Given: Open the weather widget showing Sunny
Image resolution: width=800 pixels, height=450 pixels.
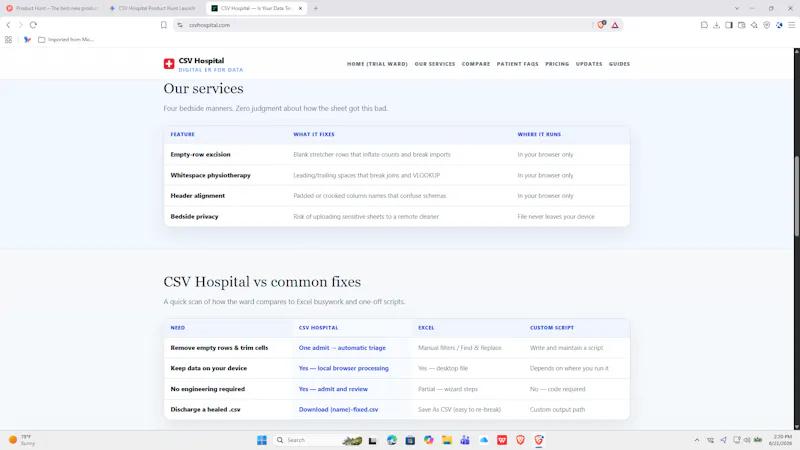Looking at the screenshot, I should tap(22, 440).
